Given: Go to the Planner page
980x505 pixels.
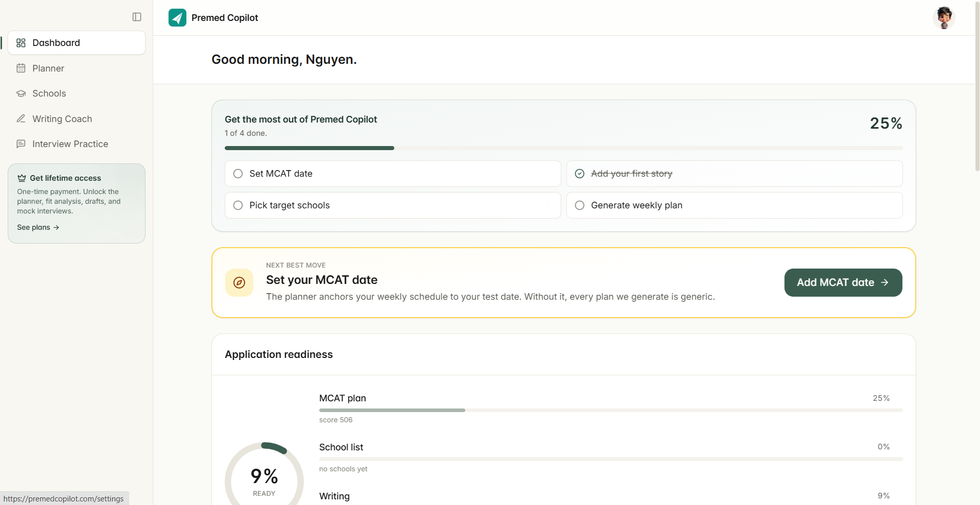Looking at the screenshot, I should pyautogui.click(x=77, y=68).
